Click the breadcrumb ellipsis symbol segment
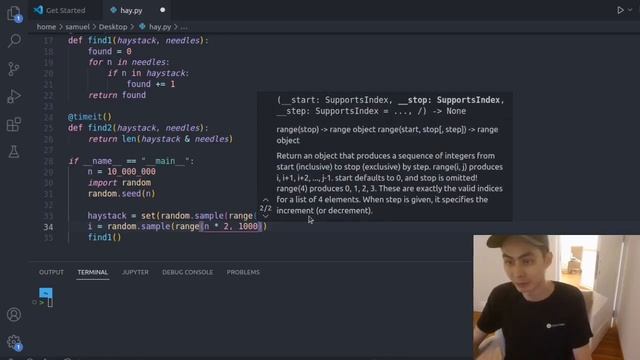640x360 pixels. pyautogui.click(x=184, y=27)
